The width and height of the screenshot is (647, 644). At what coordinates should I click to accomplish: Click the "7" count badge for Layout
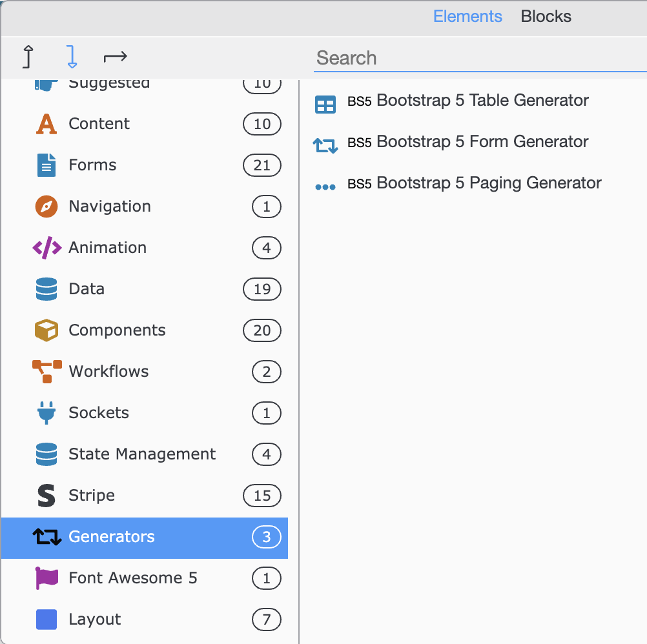click(267, 619)
